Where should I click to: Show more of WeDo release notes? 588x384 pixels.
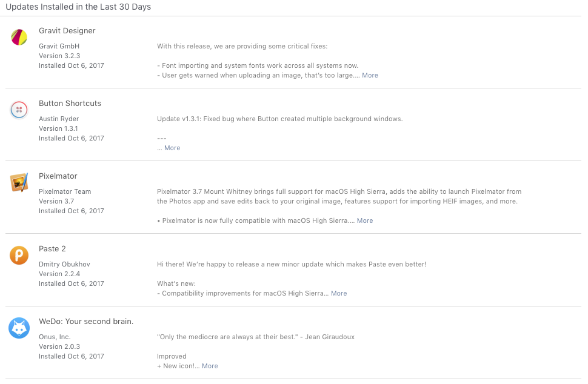pyautogui.click(x=210, y=366)
